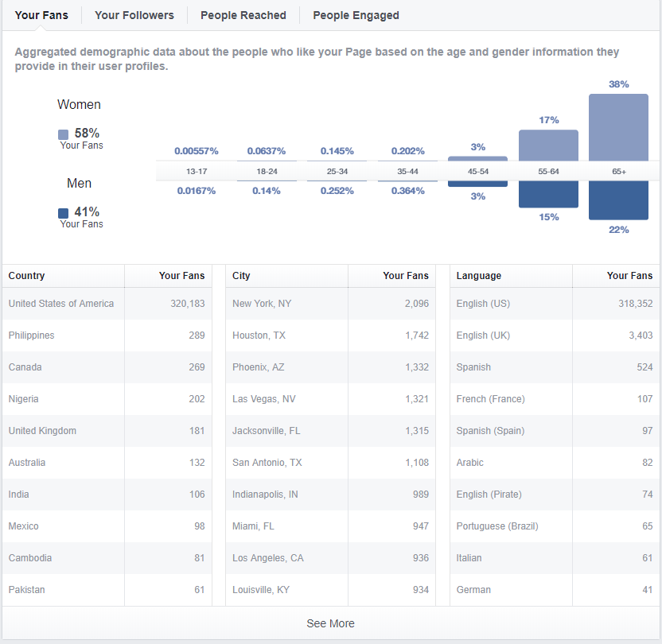Select the People Engaged tab
Screen dimensions: 662x644
(356, 15)
